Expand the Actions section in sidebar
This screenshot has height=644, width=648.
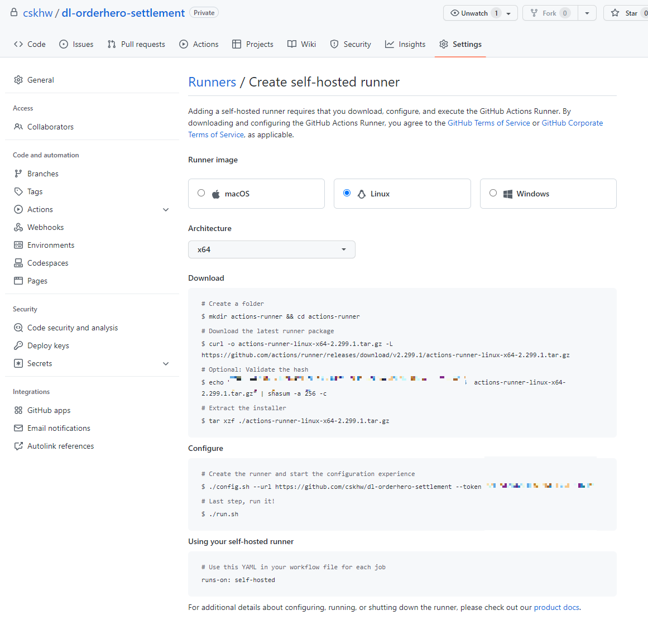tap(166, 209)
